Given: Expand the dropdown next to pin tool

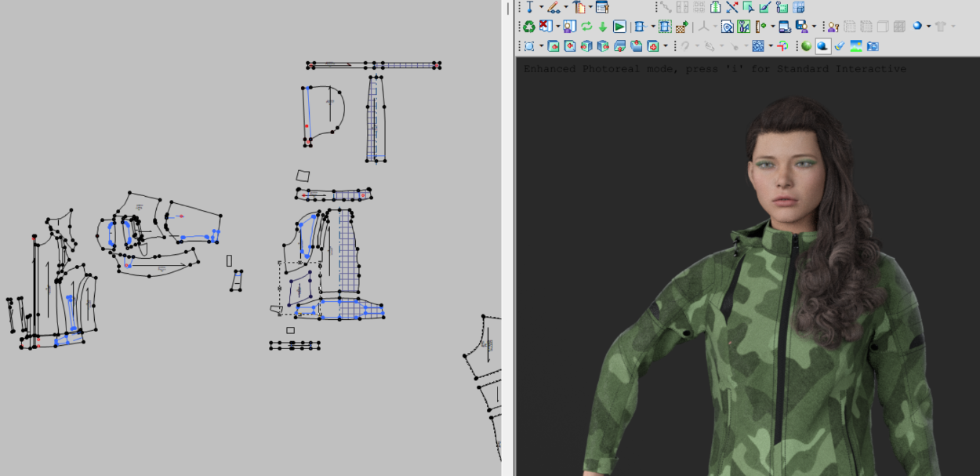Looking at the screenshot, I should pyautogui.click(x=541, y=7).
